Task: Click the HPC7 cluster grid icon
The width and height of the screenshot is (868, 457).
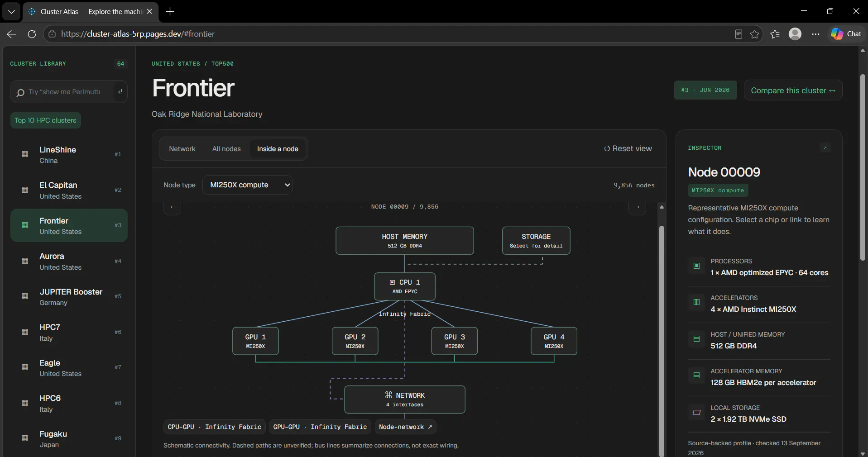Action: 25,332
